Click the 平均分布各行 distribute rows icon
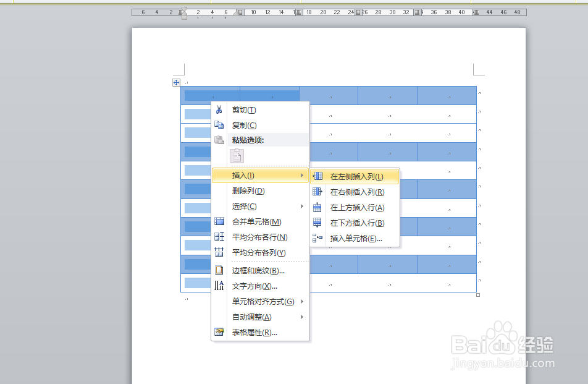This screenshot has width=588, height=384. pyautogui.click(x=219, y=236)
